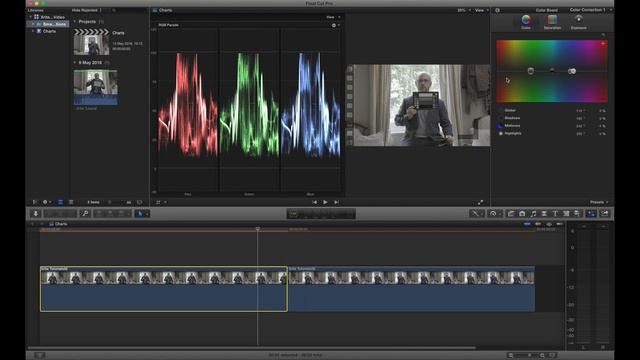Click the browser search magnifier icon
Image resolution: width=640 pixels, height=360 pixels.
pos(114,10)
